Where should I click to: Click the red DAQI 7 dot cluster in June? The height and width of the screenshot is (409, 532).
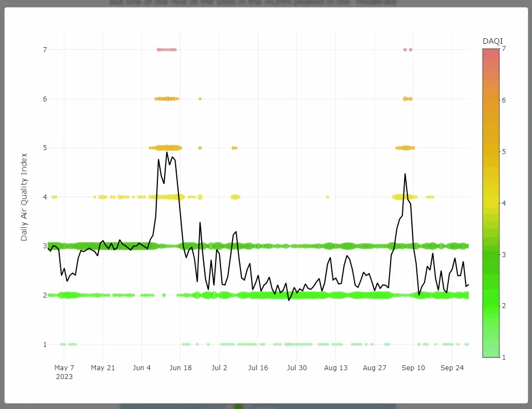166,49
